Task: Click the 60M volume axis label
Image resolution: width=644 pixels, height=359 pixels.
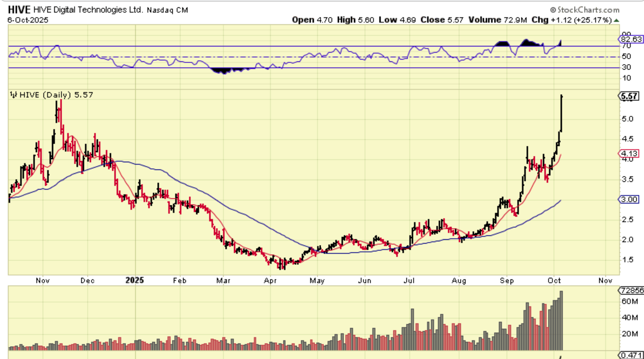Action: point(630,301)
